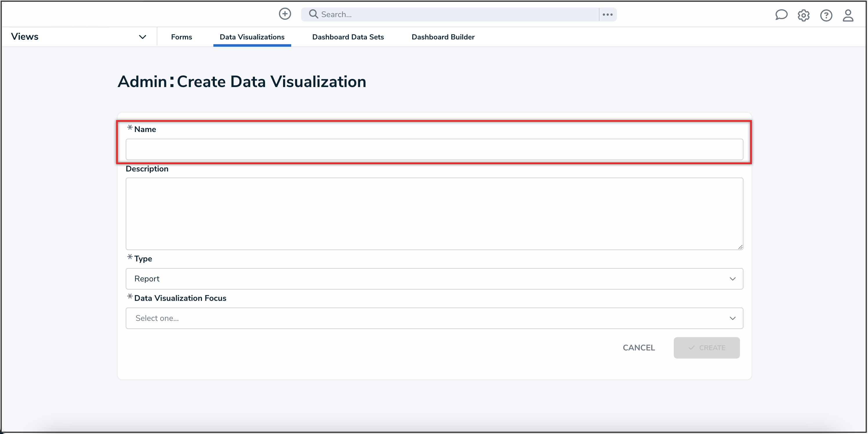Grab the Description textarea resize handle

[x=740, y=247]
